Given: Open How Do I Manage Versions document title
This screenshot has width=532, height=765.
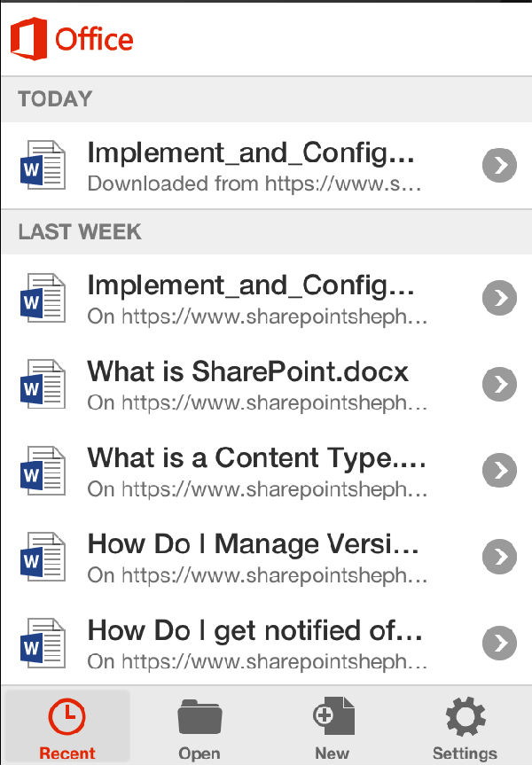Looking at the screenshot, I should click(x=254, y=543).
